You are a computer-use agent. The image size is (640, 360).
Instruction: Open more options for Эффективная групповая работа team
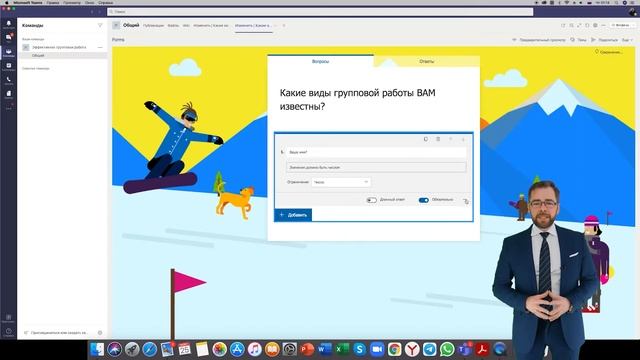coord(100,47)
